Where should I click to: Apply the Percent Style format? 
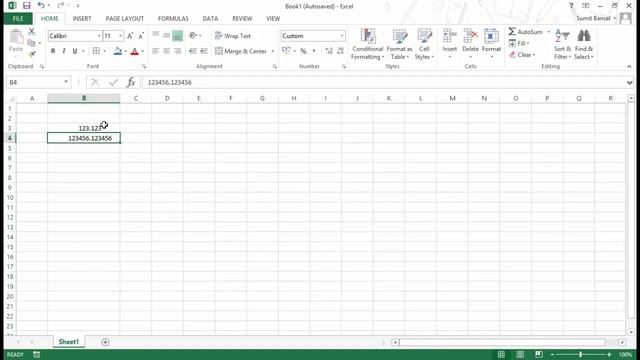coord(303,51)
